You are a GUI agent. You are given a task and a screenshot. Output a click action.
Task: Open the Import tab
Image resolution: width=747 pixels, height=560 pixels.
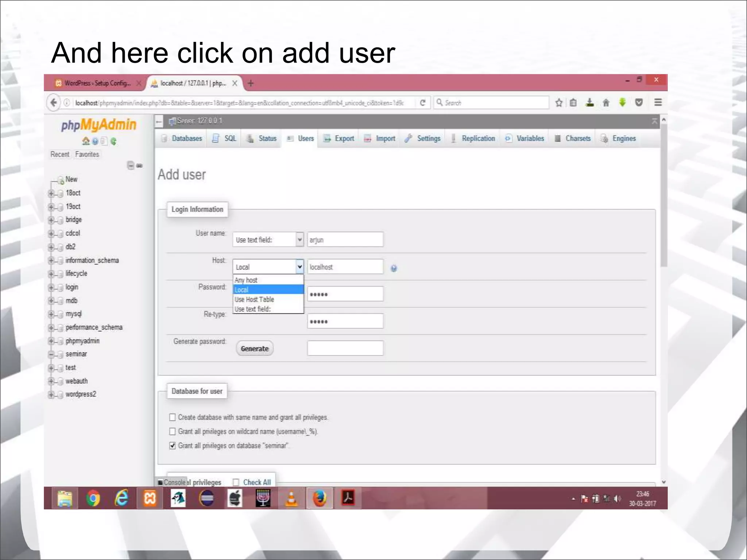click(380, 139)
